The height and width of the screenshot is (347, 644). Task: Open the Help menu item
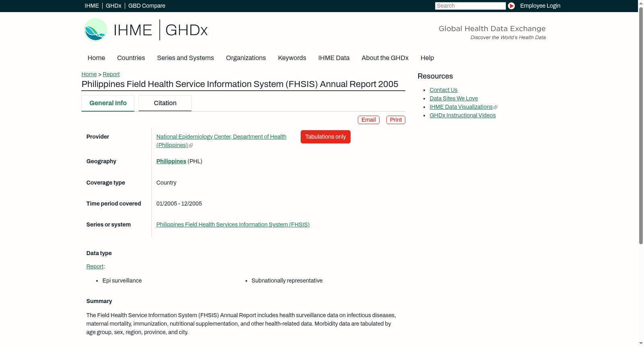(427, 58)
